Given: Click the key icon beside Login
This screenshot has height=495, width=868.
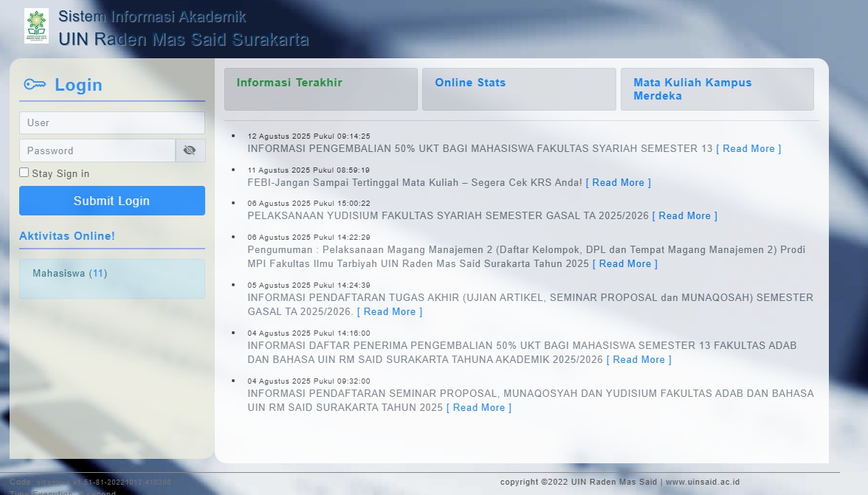Looking at the screenshot, I should tap(35, 85).
